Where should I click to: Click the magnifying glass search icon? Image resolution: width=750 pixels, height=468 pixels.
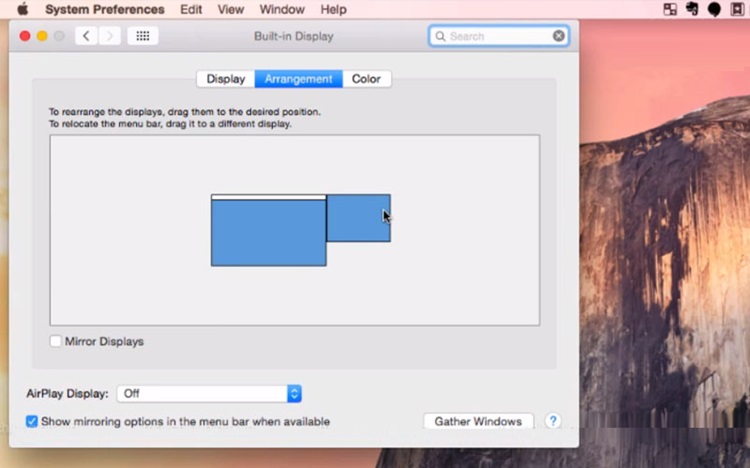440,36
